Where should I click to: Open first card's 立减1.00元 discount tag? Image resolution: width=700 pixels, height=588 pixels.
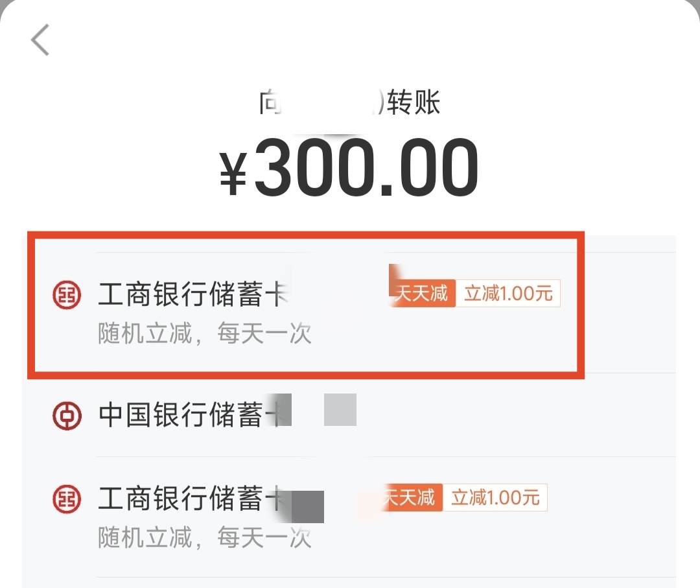pos(508,294)
